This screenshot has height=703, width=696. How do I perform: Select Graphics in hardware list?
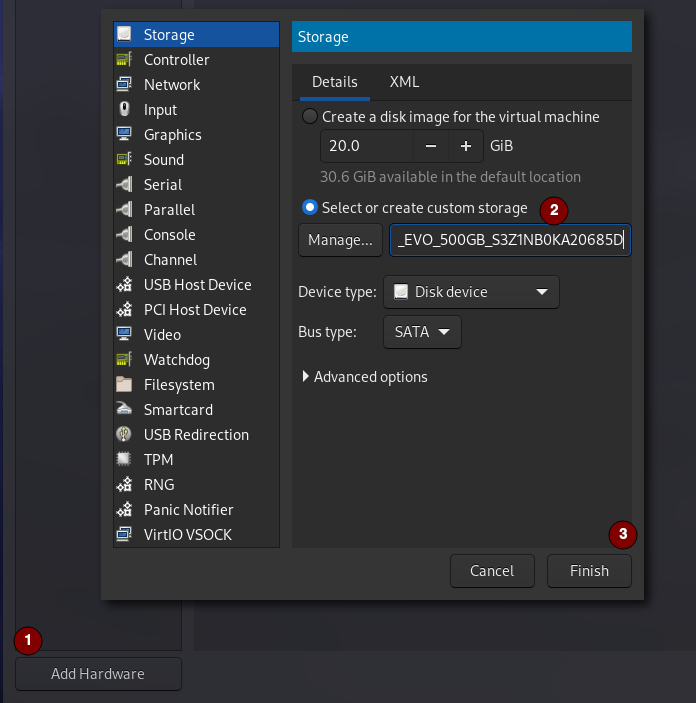[x=196, y=135]
